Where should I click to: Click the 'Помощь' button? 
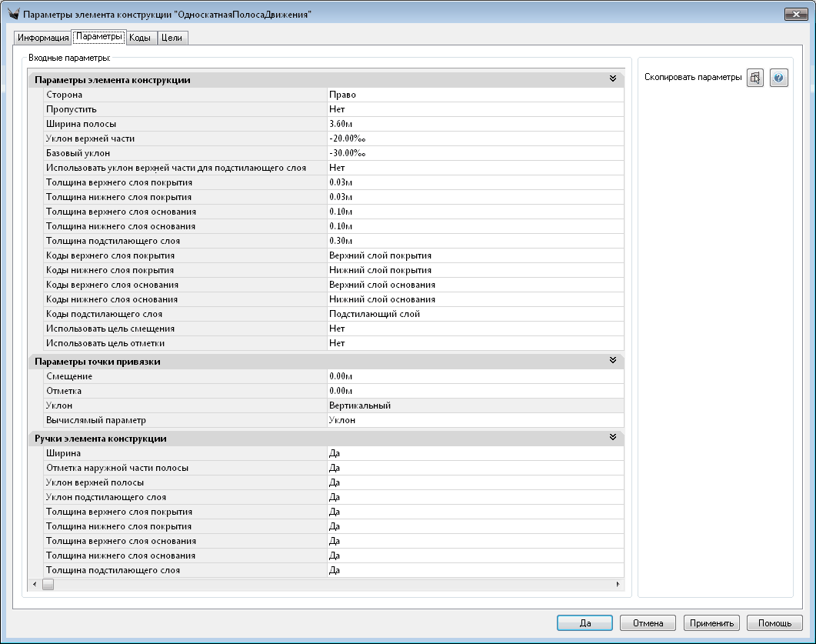(774, 623)
